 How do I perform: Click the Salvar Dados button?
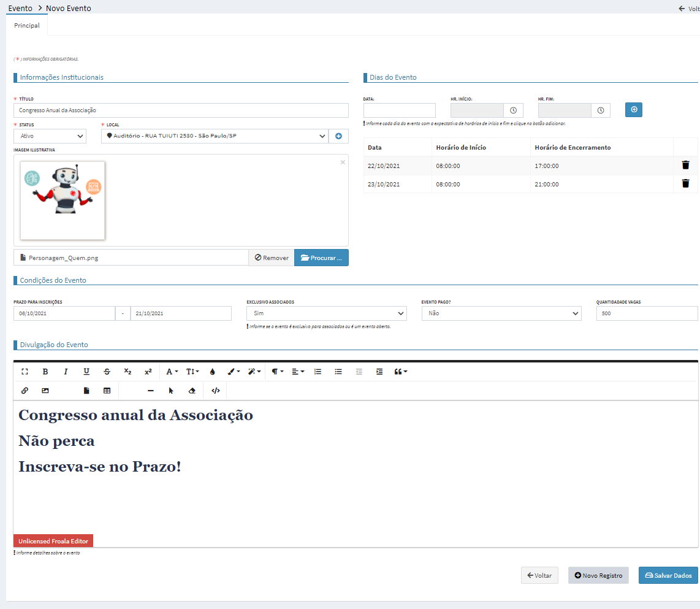pyautogui.click(x=668, y=575)
